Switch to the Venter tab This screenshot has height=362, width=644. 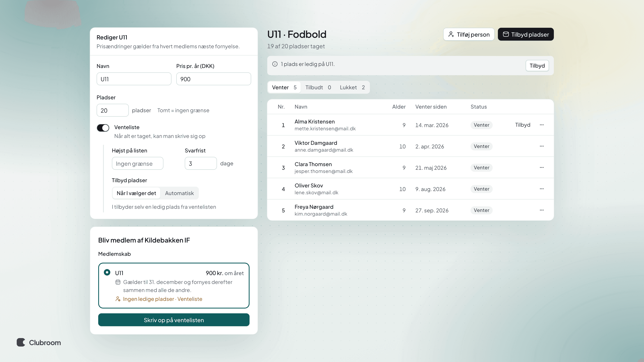pyautogui.click(x=284, y=87)
